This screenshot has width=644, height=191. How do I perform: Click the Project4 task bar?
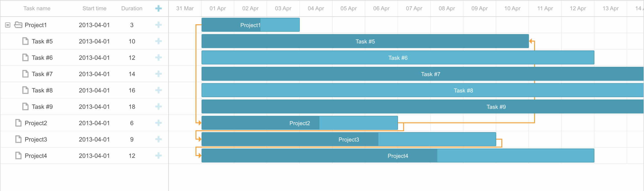click(x=397, y=156)
